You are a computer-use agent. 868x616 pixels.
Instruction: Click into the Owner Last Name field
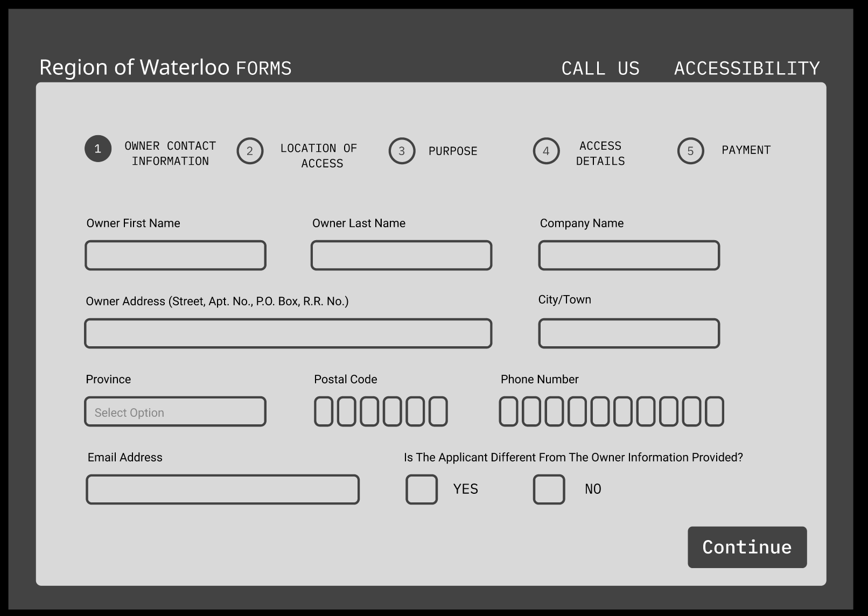click(401, 255)
